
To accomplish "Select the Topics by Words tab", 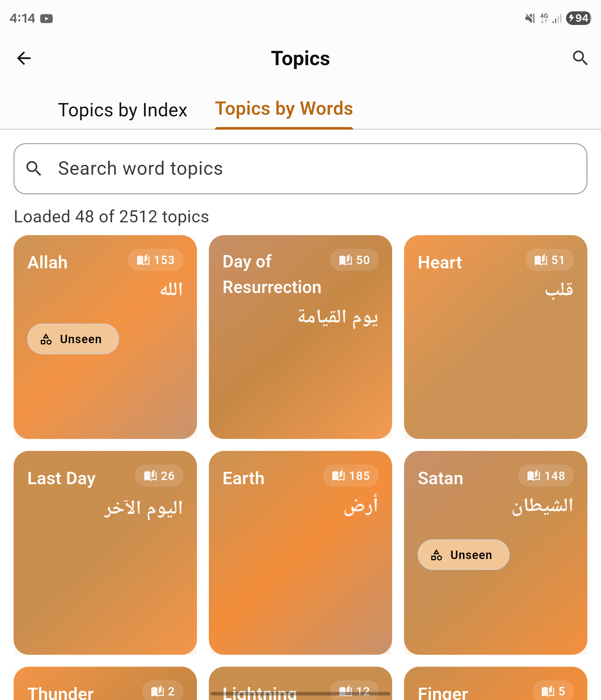I will point(284,109).
